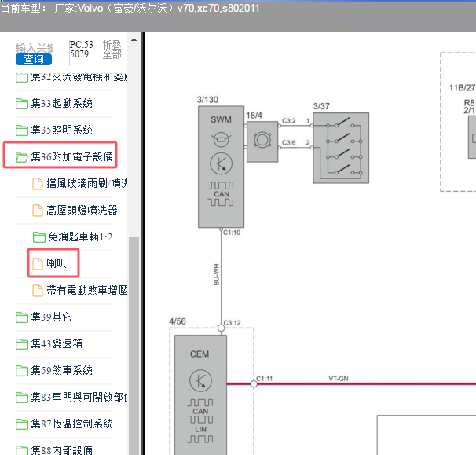Screen dimensions: 476x455
Task: Click the folder icon beside 集83車門
Action: click(x=22, y=398)
